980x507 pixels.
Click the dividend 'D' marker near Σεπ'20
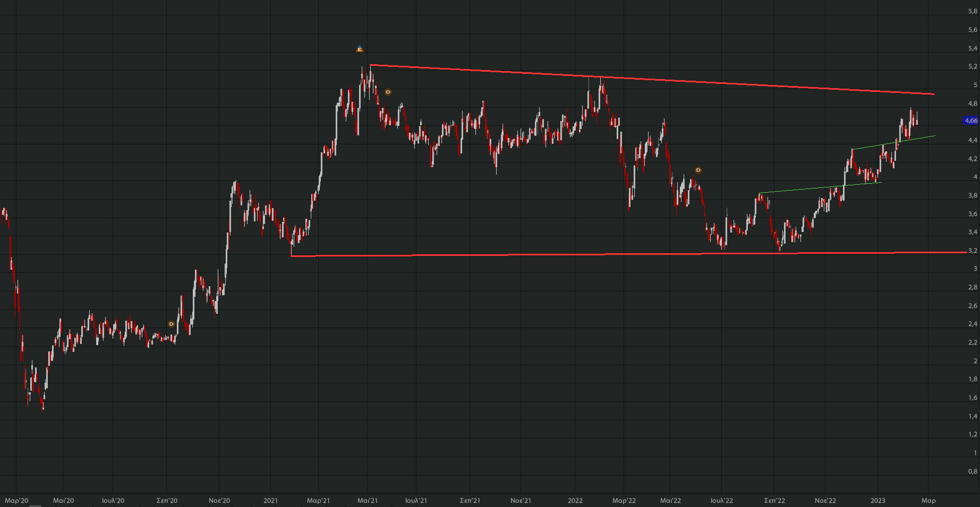coord(171,324)
